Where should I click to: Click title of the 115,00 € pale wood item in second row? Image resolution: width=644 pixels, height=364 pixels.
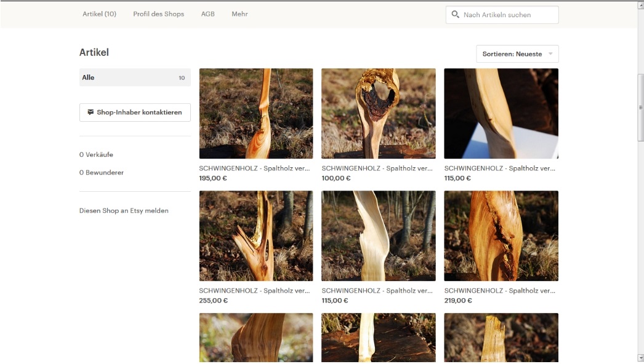(377, 291)
